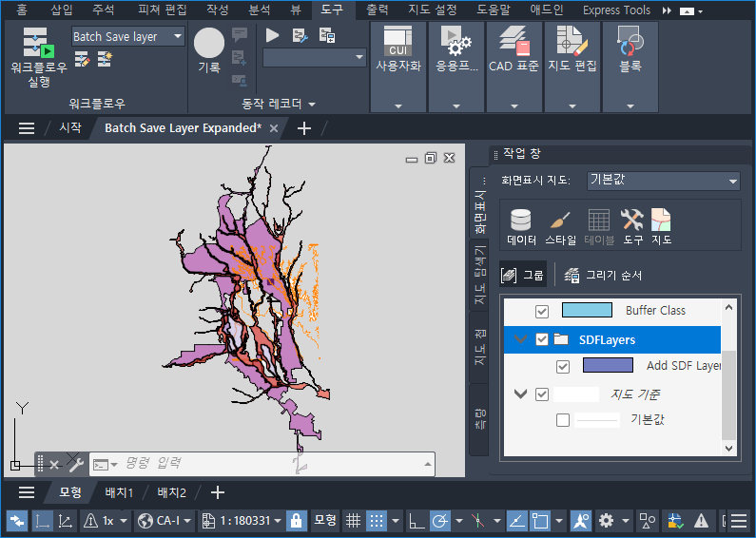This screenshot has width=756, height=538.
Task: Open the CA-I coordinate system dropdown
Action: [187, 521]
